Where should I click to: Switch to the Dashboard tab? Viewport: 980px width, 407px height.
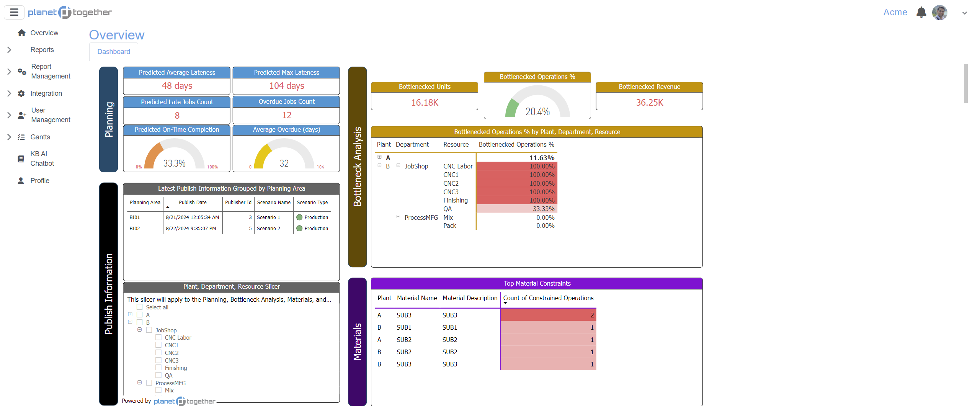(x=114, y=52)
